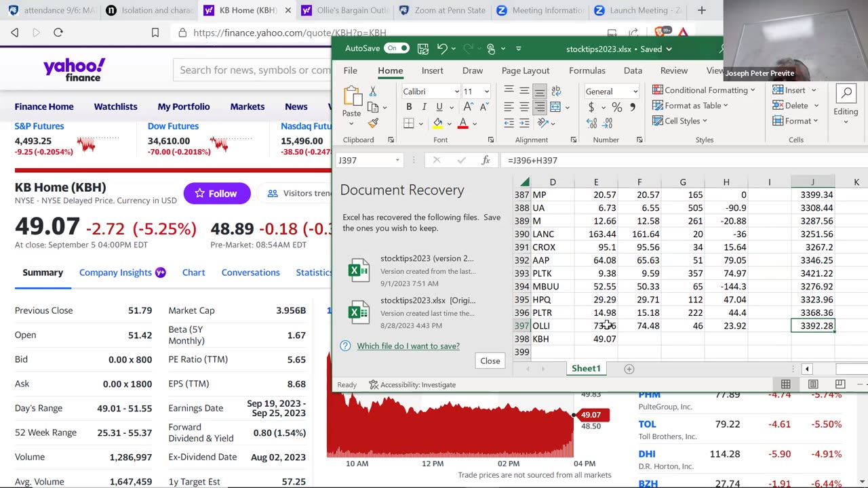Open Company Insights tab on Yahoo Finance
The image size is (868, 488).
point(122,272)
